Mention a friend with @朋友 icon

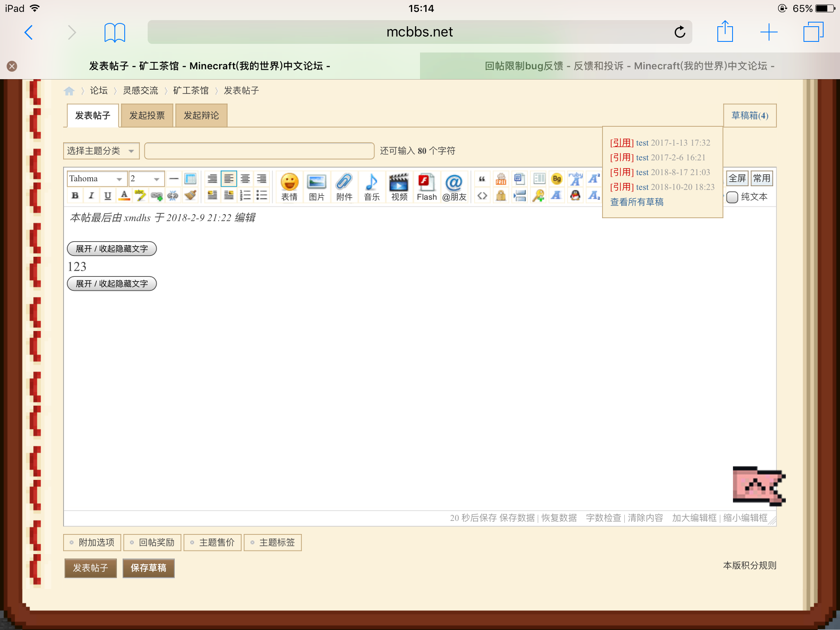click(454, 187)
